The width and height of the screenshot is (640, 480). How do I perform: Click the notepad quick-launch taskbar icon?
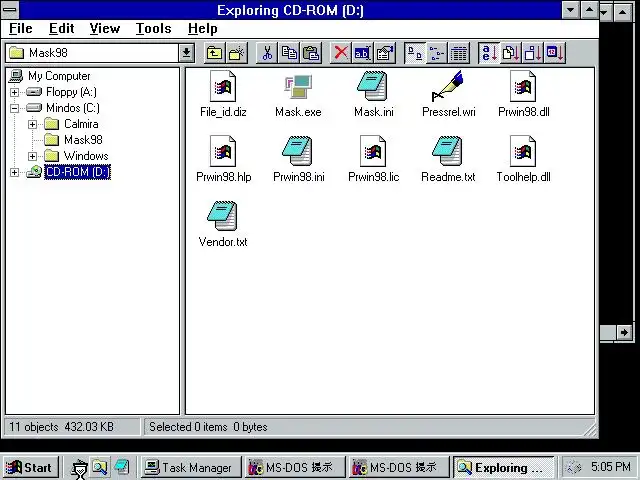tap(122, 467)
